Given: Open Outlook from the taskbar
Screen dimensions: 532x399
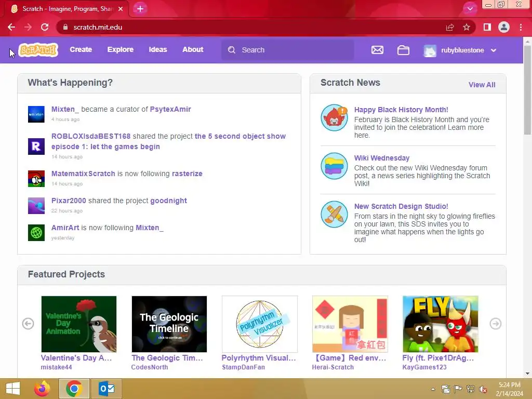Looking at the screenshot, I should tap(107, 389).
